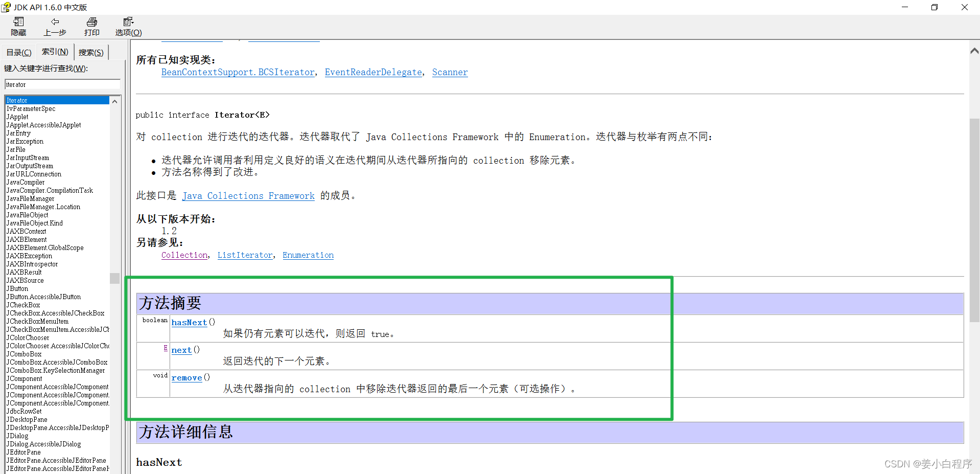Switch to the 索引(N) tab

coord(54,52)
